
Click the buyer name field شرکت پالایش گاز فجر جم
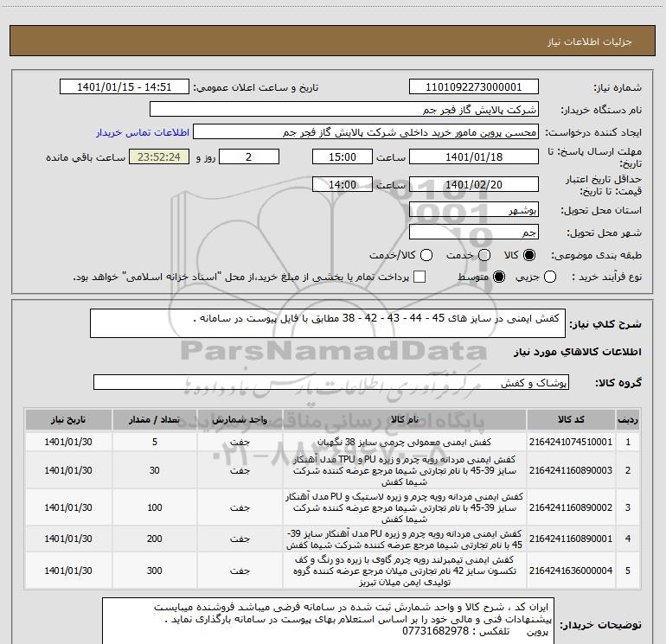pos(344,110)
